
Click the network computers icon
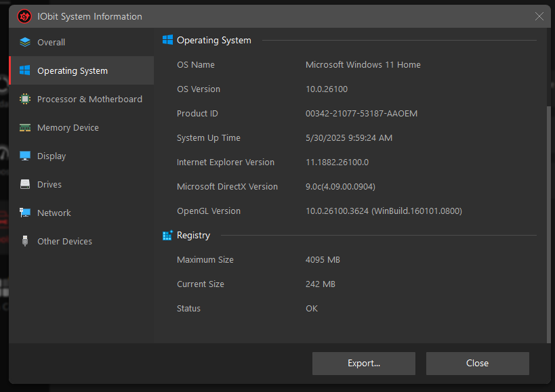(25, 213)
